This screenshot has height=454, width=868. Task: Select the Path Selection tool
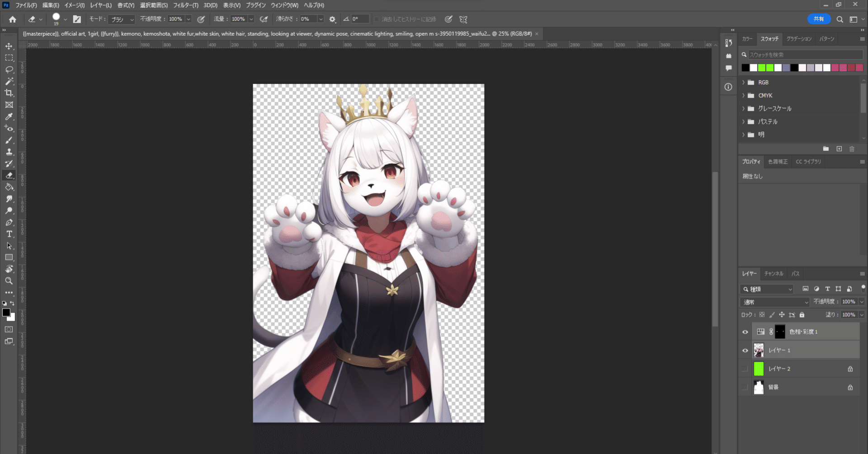[x=9, y=246]
